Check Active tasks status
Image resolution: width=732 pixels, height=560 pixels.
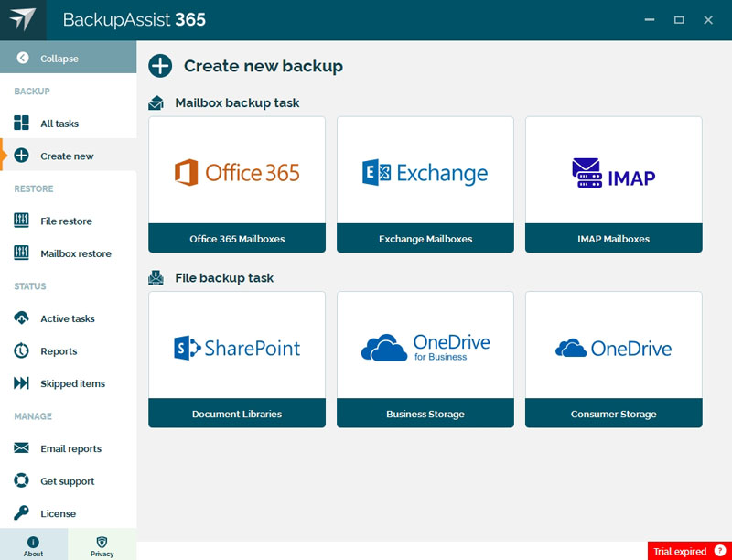(x=20, y=318)
